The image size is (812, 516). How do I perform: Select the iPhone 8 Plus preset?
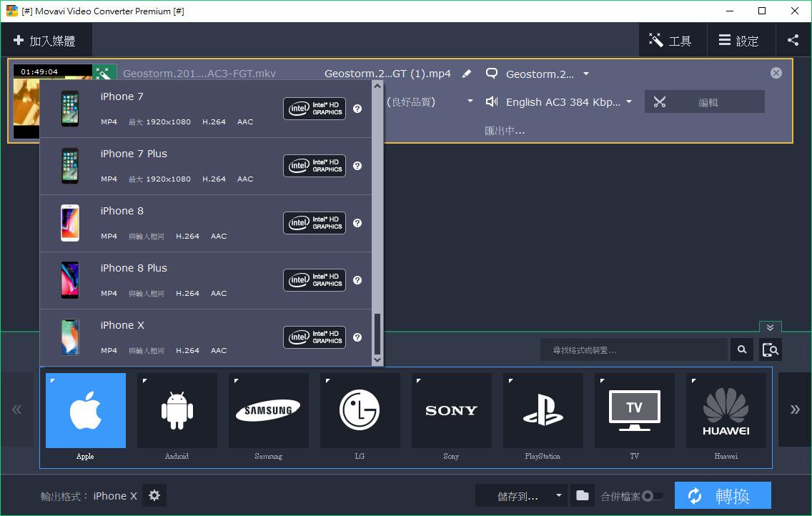click(206, 281)
